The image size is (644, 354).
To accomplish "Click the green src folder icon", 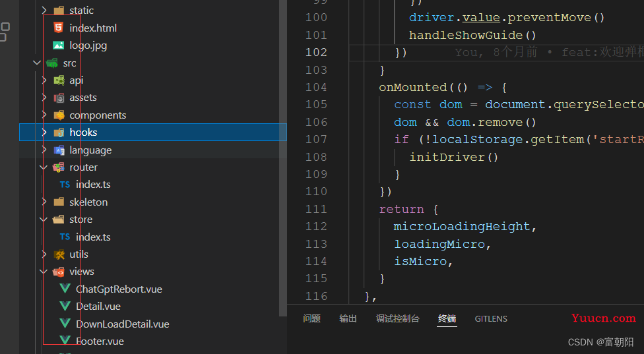I will point(52,63).
